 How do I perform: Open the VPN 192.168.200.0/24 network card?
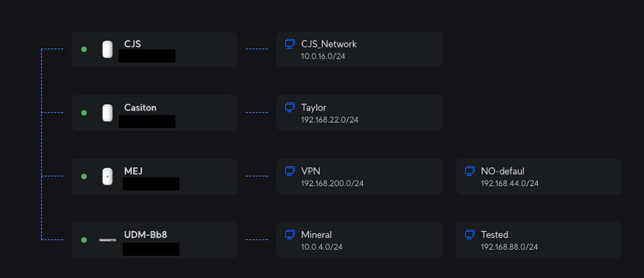pos(359,176)
